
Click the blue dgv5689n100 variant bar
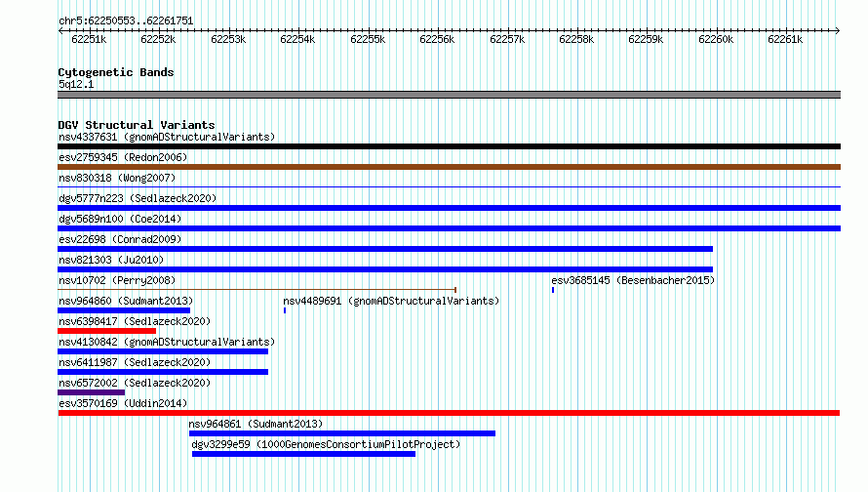click(449, 228)
